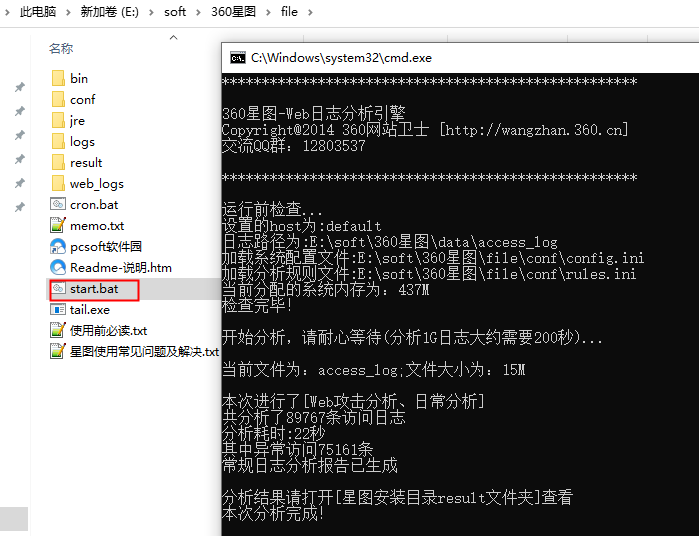Screen dimensions: 699x536
Task: Open the conf folder icon
Action: [58, 99]
